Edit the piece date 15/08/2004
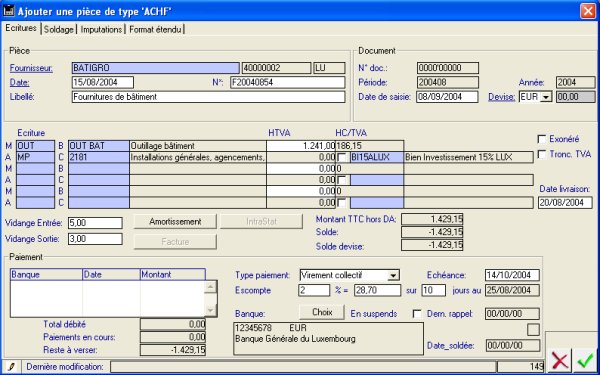The height and width of the screenshot is (375, 600). point(103,82)
